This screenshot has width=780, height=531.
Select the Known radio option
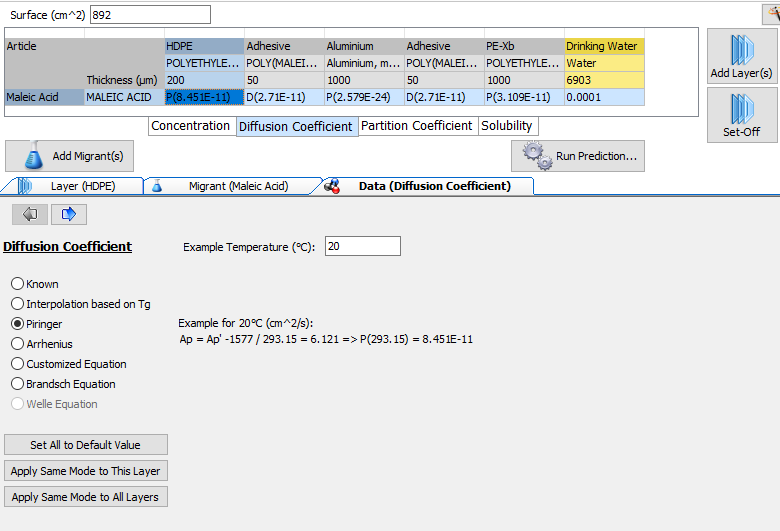17,284
